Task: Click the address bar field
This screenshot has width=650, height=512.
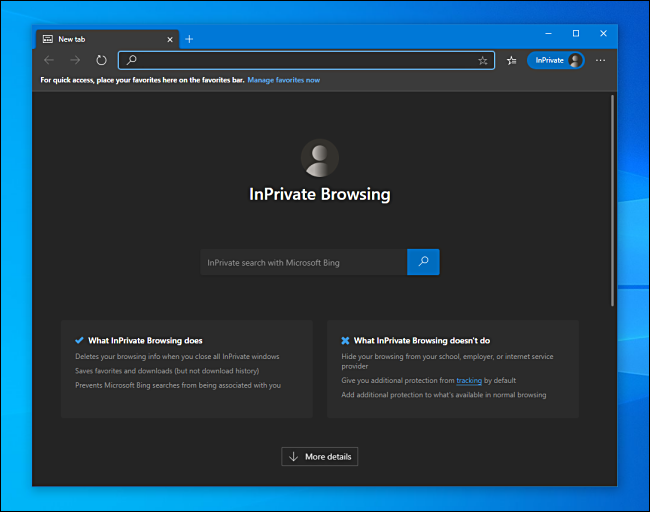Action: tap(300, 60)
